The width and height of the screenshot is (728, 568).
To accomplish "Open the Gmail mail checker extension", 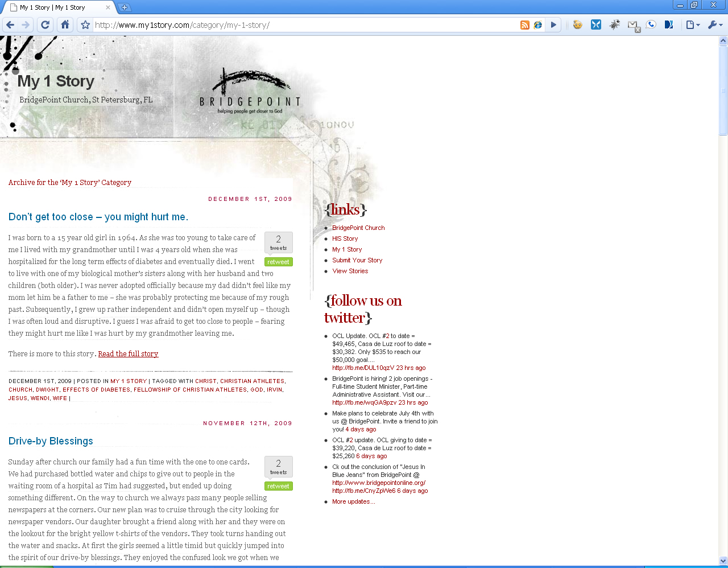I will click(x=633, y=25).
